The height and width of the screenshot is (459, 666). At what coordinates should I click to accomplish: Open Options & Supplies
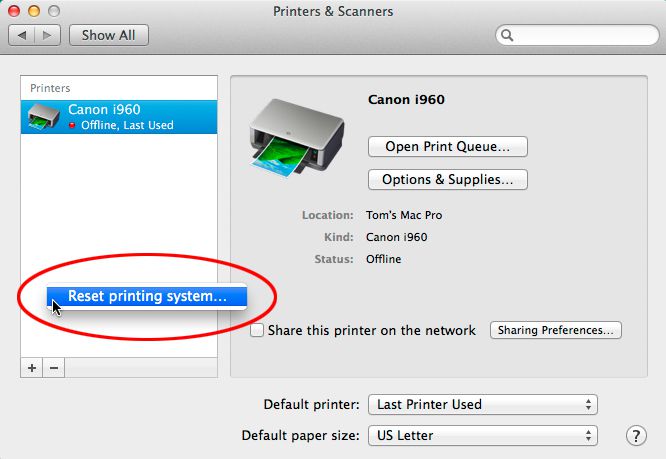pos(448,179)
